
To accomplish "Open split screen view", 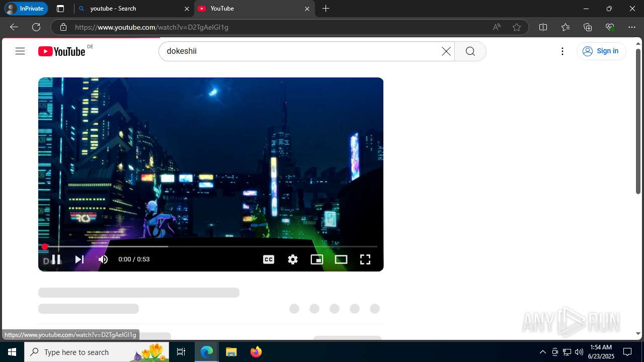I will pos(543,27).
